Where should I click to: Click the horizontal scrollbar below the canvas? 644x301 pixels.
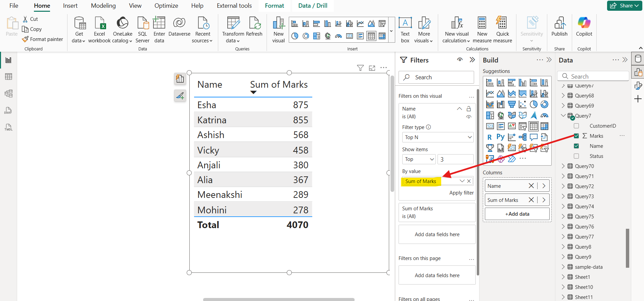[279, 299]
